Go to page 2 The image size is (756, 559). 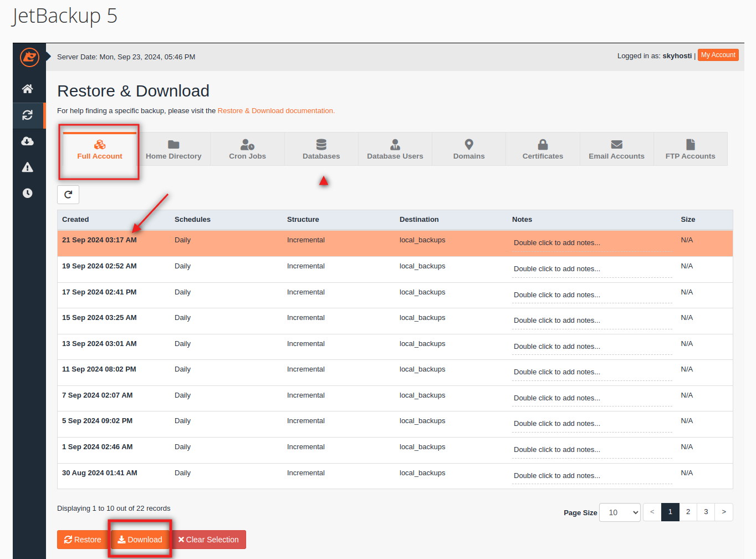pyautogui.click(x=688, y=512)
